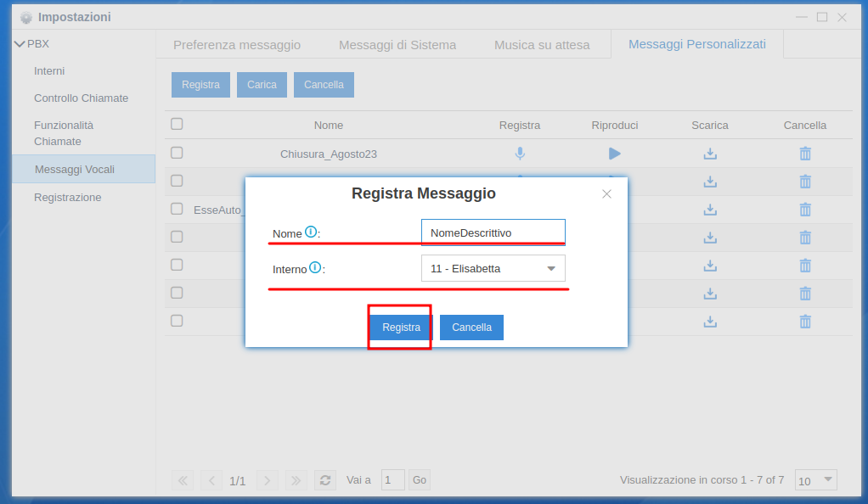The width and height of the screenshot is (868, 504).
Task: Click the Nome field containing NomeDescrittivo
Action: point(493,232)
